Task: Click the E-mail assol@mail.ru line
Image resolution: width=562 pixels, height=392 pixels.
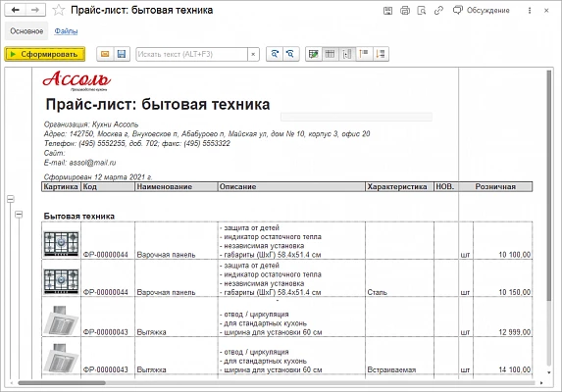Action: pyautogui.click(x=79, y=163)
